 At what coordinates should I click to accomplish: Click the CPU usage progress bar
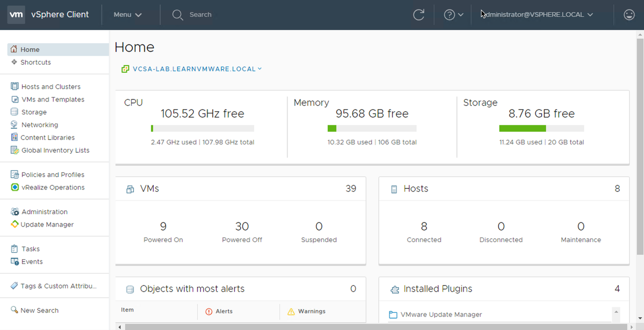202,128
